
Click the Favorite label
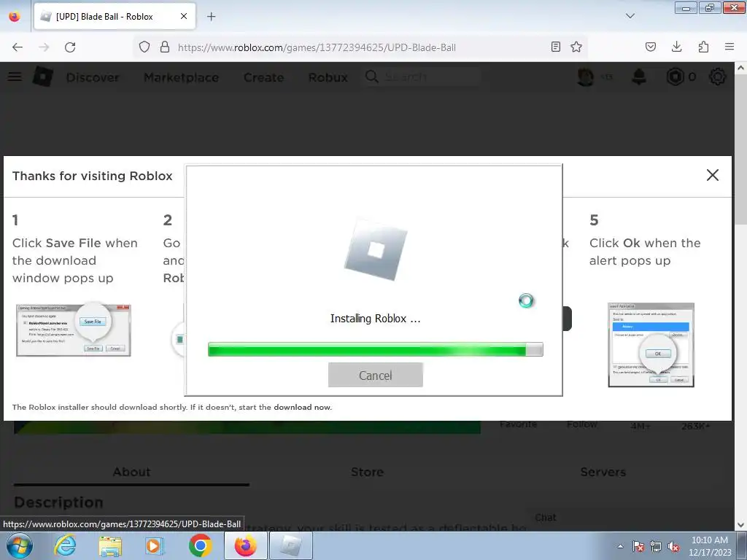[519, 424]
